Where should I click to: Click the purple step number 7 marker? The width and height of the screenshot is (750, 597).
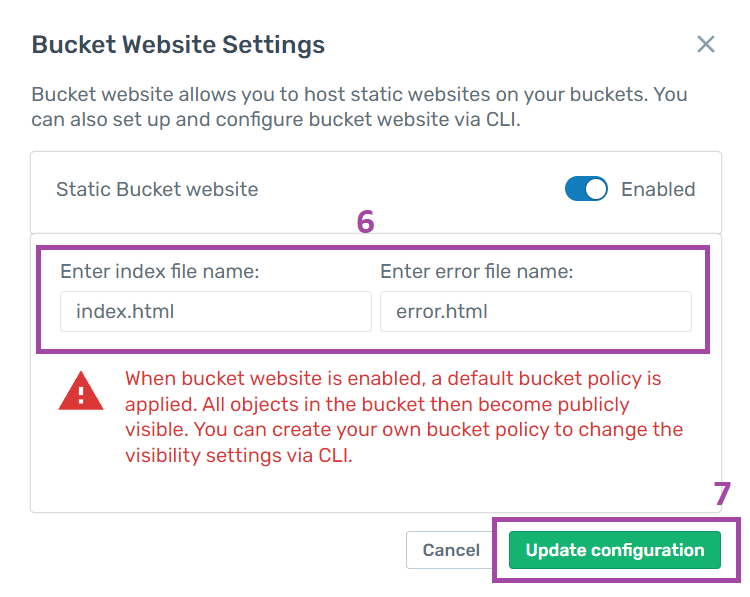722,494
